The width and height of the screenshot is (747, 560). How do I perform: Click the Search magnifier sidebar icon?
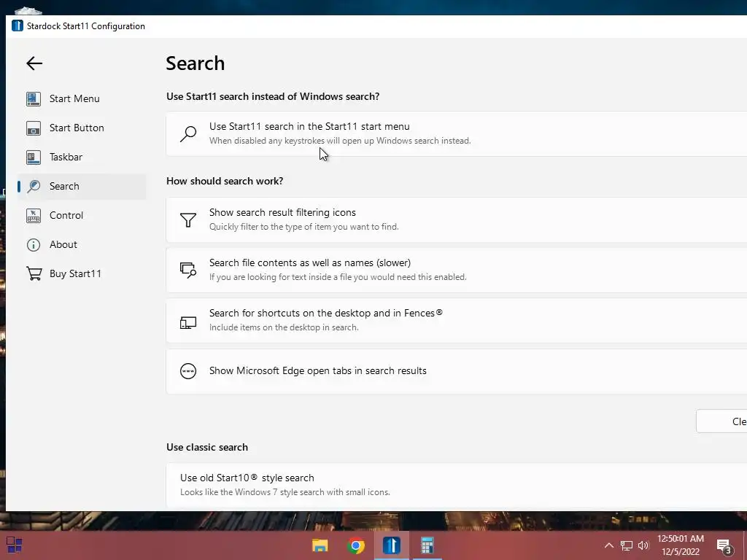point(34,186)
